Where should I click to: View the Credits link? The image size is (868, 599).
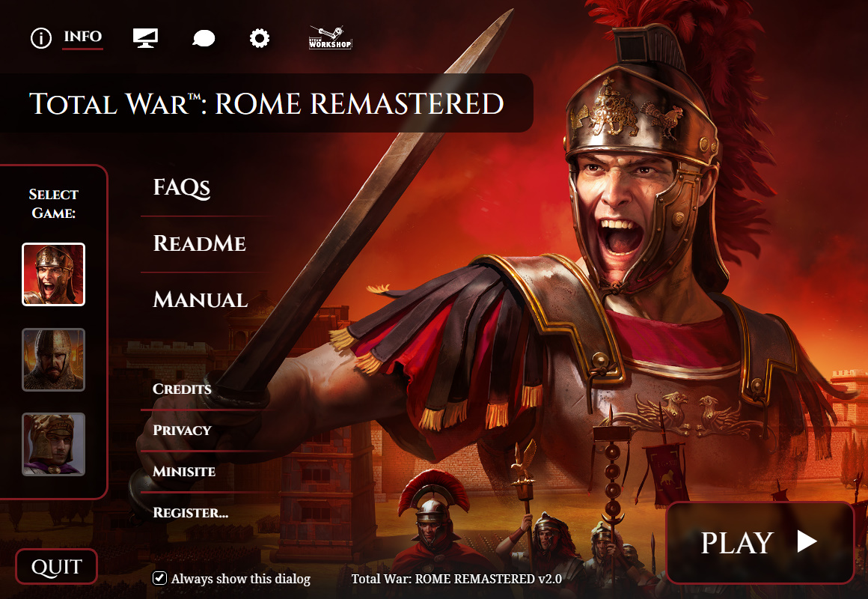click(x=182, y=389)
